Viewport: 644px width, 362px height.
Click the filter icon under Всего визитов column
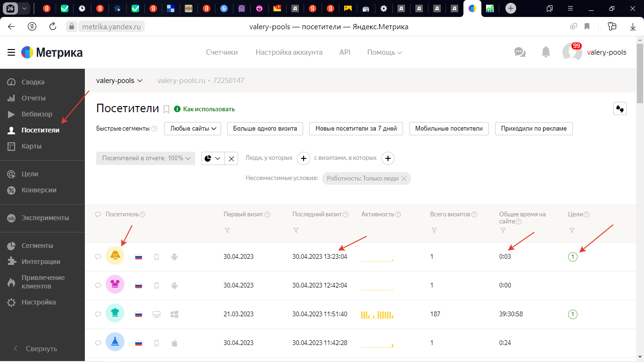coord(434,230)
